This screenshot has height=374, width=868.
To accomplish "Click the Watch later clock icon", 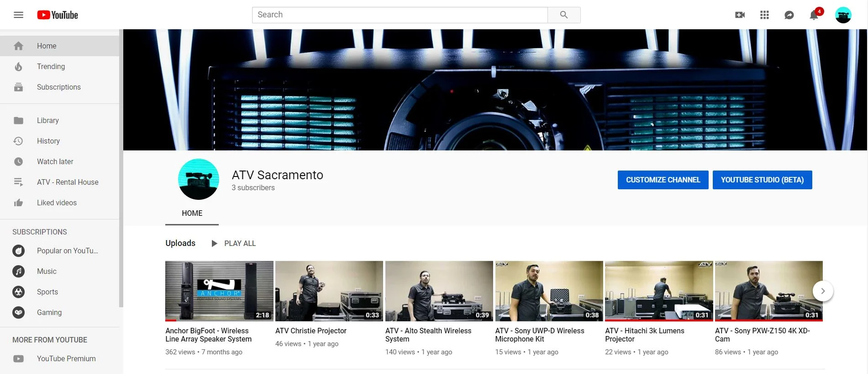I will (x=18, y=161).
